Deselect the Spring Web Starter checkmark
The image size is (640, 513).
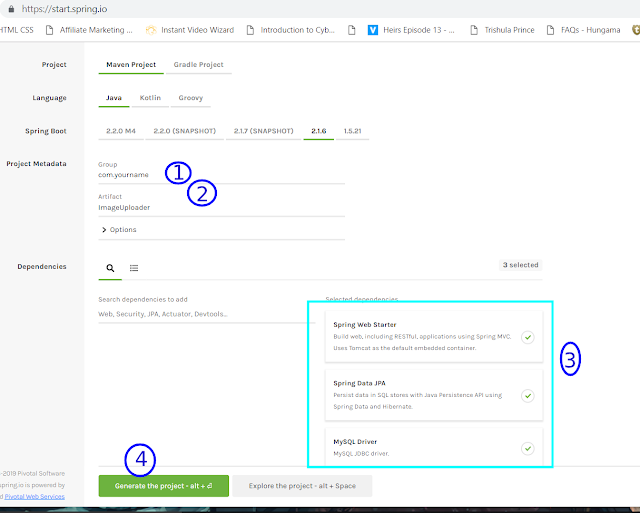pos(528,337)
